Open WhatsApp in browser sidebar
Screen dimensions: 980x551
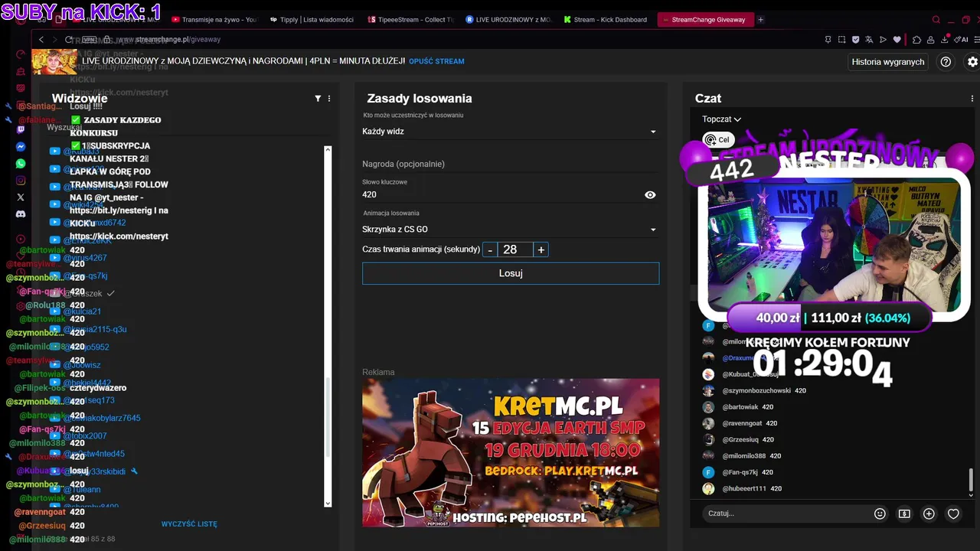point(21,164)
